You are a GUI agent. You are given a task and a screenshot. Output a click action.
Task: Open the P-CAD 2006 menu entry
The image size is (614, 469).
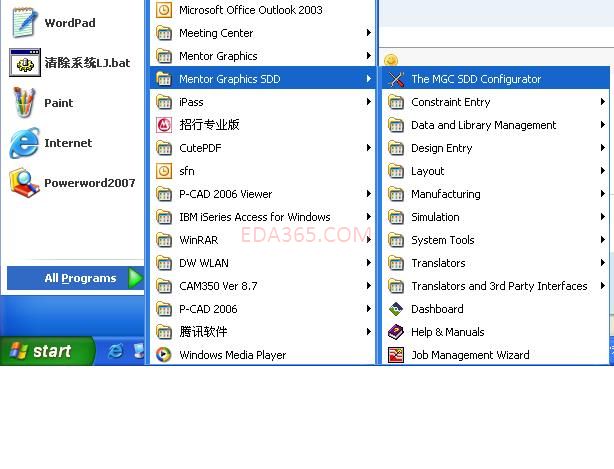pos(262,309)
